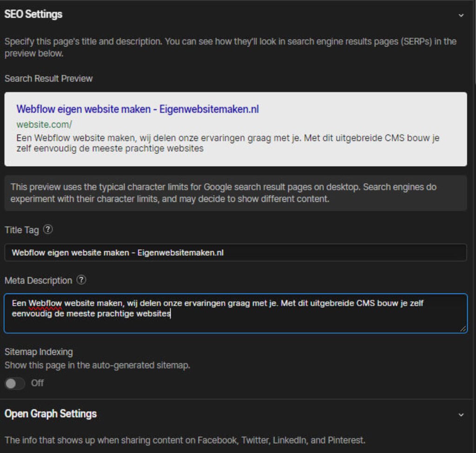Open the Title Tag help tooltip
The height and width of the screenshot is (453, 476).
point(48,229)
